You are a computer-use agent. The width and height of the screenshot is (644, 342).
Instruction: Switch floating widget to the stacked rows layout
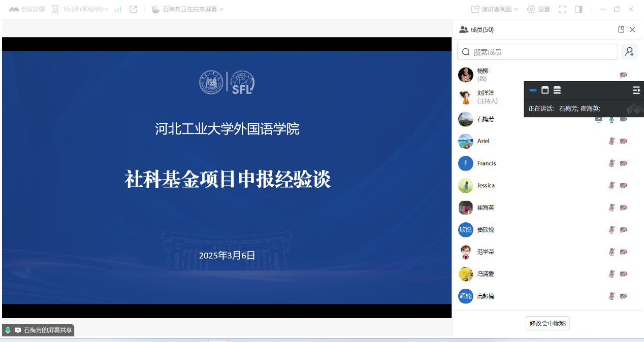557,90
